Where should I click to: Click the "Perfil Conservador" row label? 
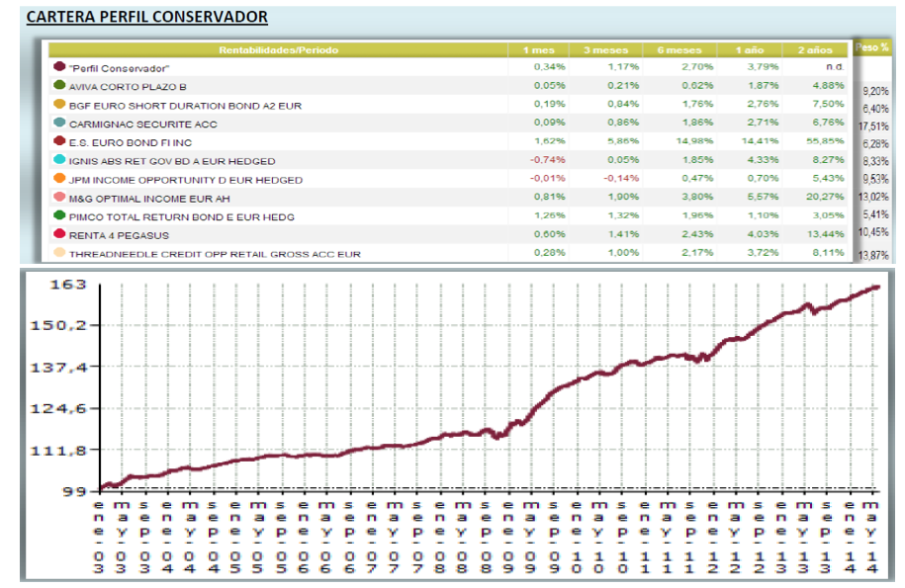click(x=119, y=68)
